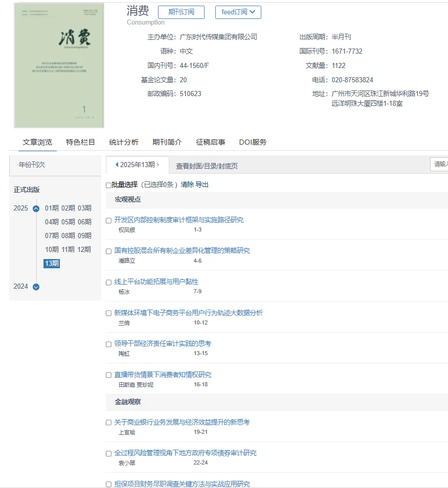
Task: Collapse the 2025 year issue list
Action: [36, 208]
